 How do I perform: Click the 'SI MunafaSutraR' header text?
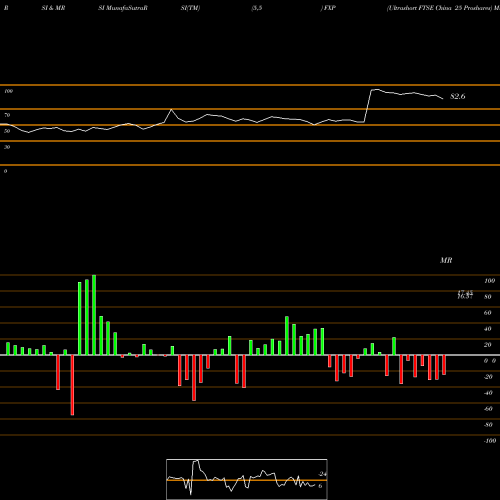[x=123, y=8]
